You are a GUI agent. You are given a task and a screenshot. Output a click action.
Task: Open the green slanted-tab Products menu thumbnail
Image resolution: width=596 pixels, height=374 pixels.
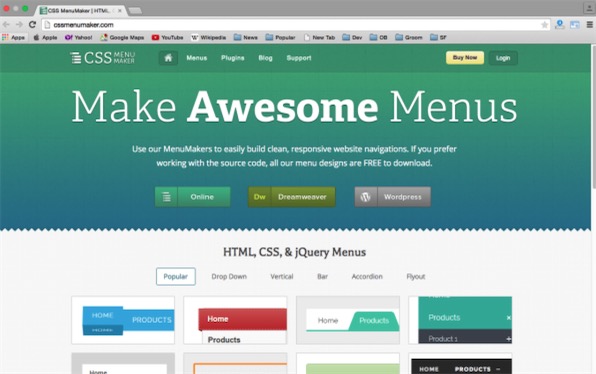[348, 320]
